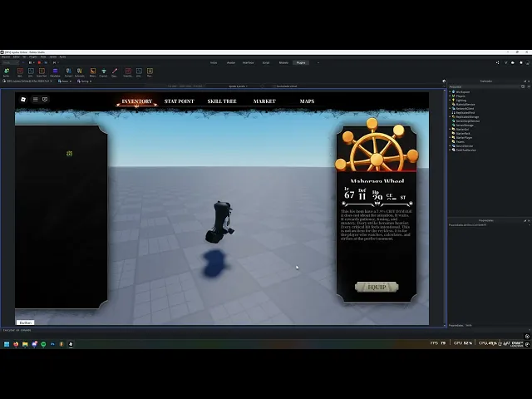Image resolution: width=532 pixels, height=399 pixels.
Task: Open the chat icon in game topbar
Action: [45, 99]
